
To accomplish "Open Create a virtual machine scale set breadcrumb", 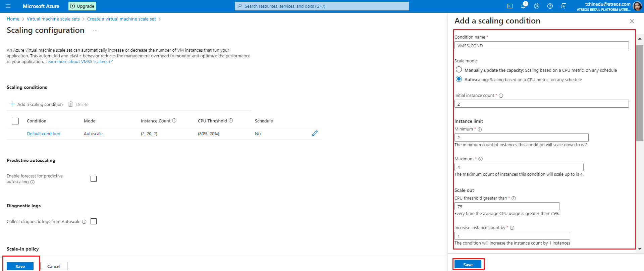I will point(121,19).
